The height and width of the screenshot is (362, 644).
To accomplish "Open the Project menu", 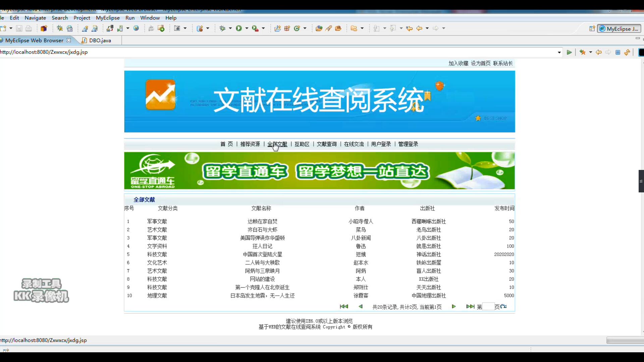I will [x=82, y=18].
